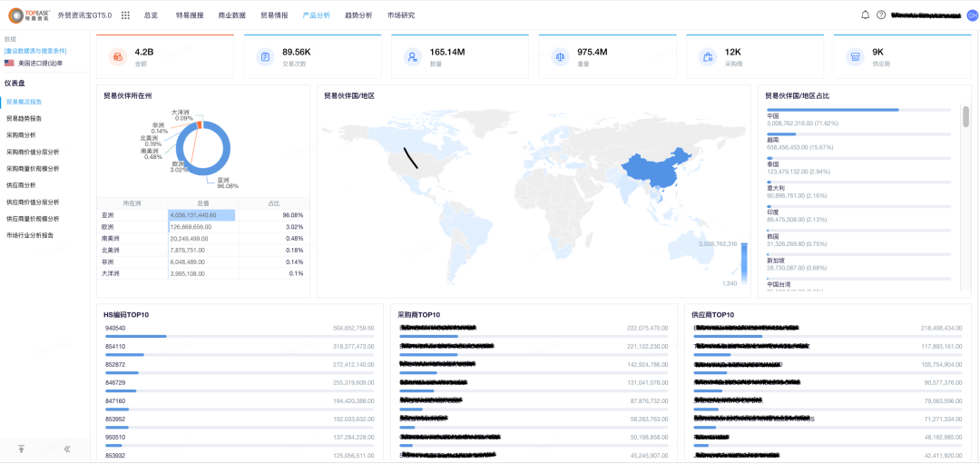Click the 占比 column header
The height and width of the screenshot is (464, 980).
coord(274,203)
